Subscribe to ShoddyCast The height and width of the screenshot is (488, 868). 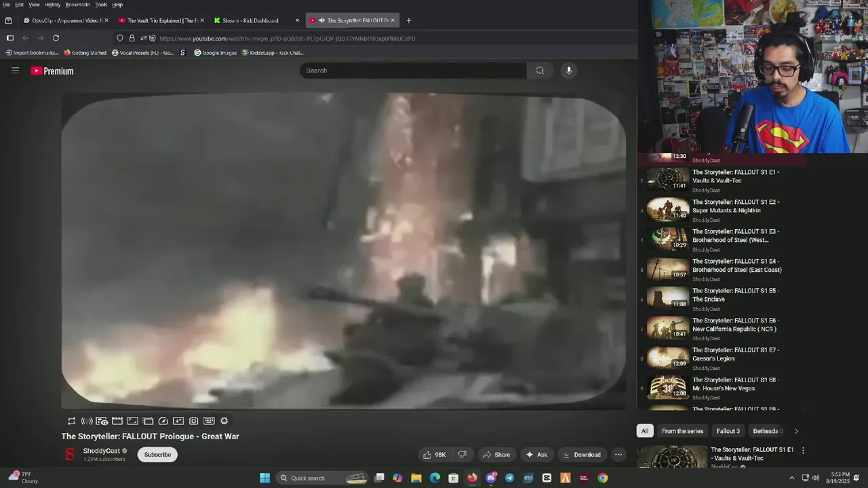point(157,455)
